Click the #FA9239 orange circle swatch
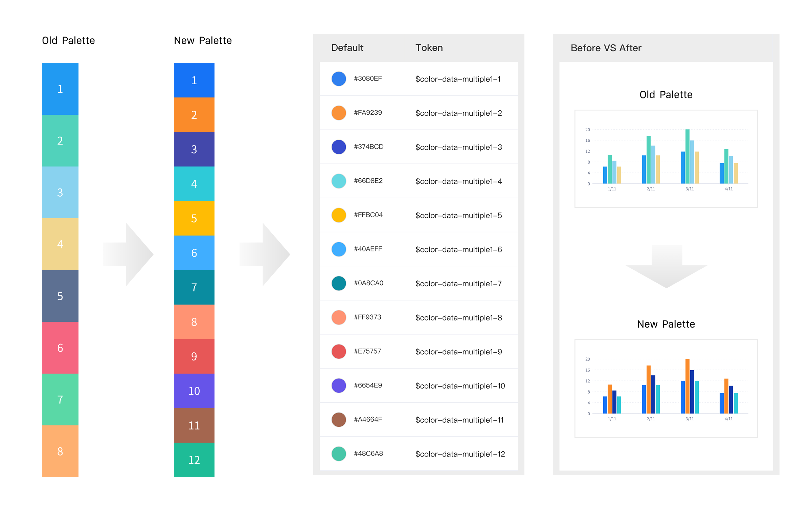 point(339,113)
